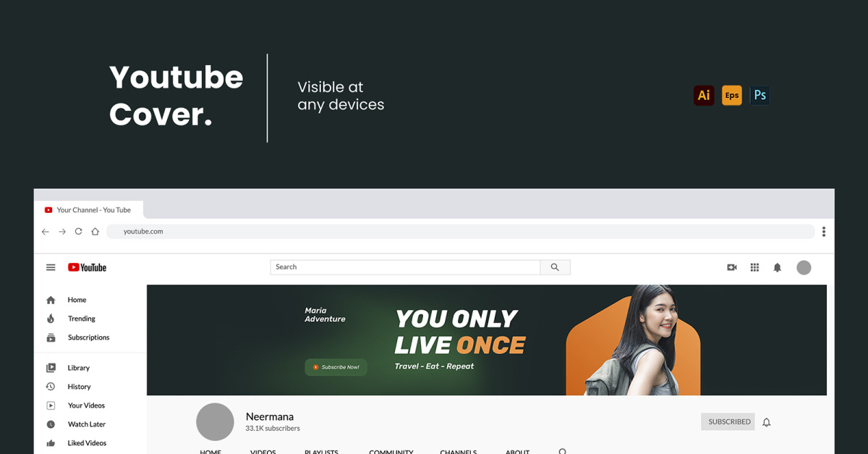Toggle the sidebar with the hamburger menu
Viewport: 868px width, 454px height.
point(50,267)
